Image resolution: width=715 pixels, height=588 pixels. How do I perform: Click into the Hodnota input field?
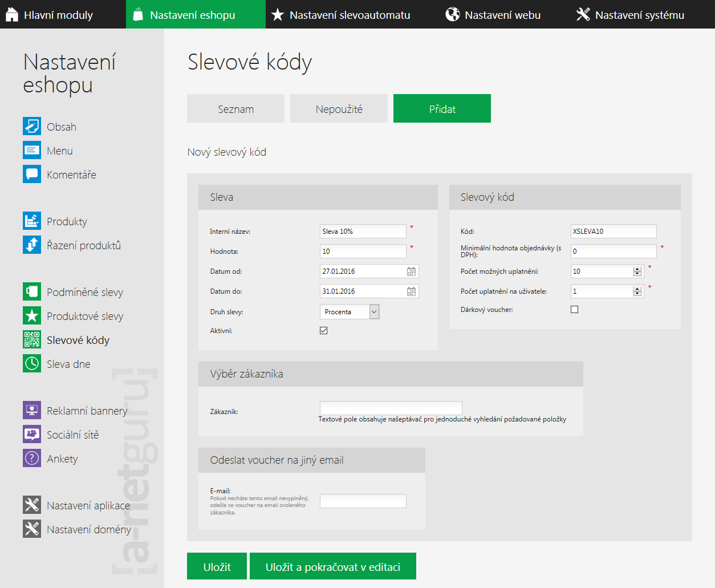(x=363, y=251)
